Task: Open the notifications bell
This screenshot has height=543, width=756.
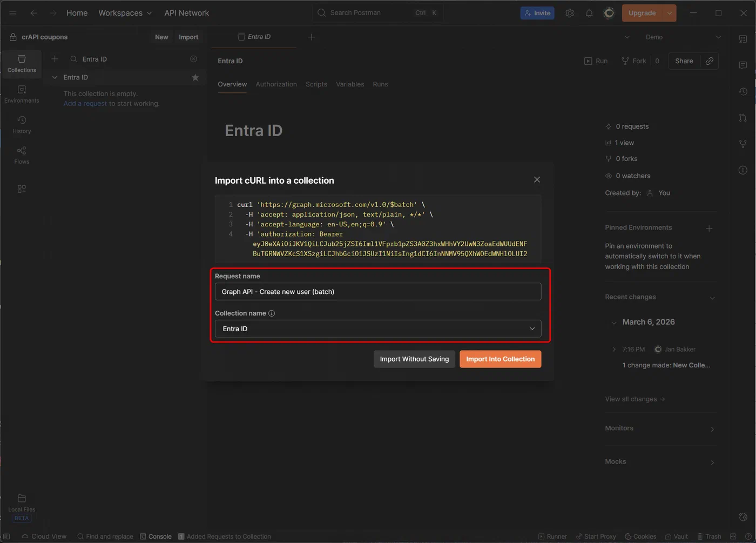Action: tap(589, 13)
